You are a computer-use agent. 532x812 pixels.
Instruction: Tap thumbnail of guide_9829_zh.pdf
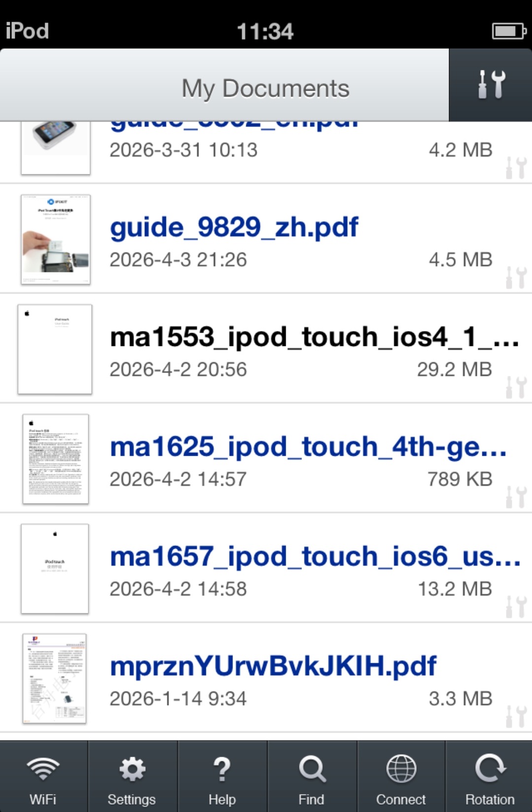pos(56,239)
